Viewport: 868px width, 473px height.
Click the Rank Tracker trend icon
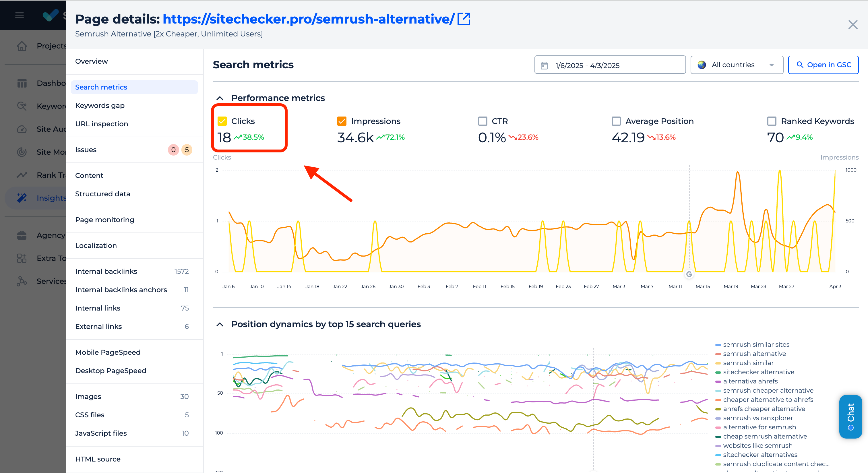coord(22,175)
